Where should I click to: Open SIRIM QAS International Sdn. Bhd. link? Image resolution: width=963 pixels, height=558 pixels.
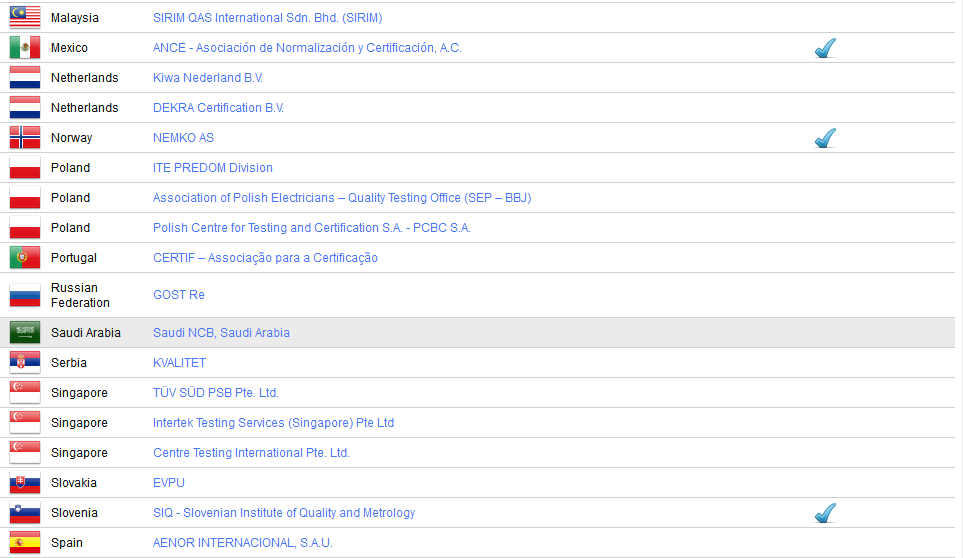267,18
